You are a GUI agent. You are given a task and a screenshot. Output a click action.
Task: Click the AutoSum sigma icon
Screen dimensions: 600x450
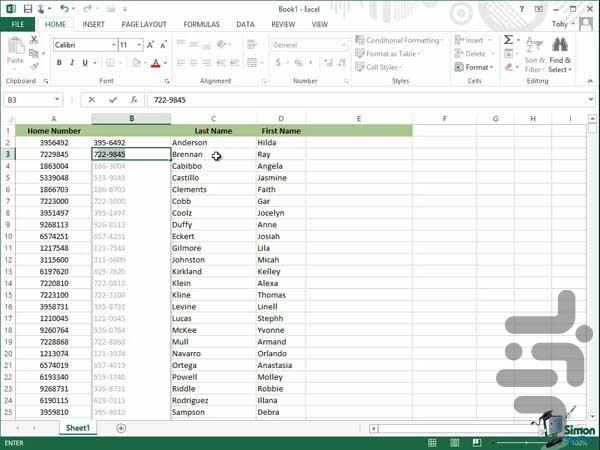(x=508, y=41)
